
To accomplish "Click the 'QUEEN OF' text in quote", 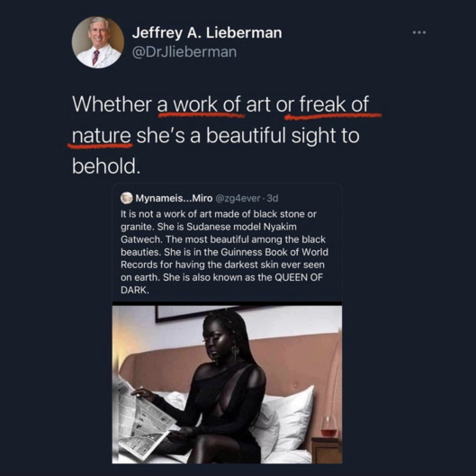I will pyautogui.click(x=299, y=277).
